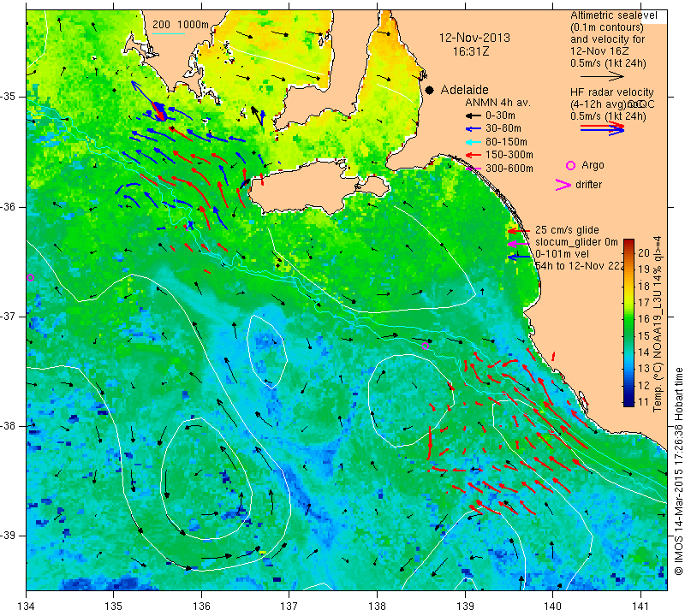
Task: Click the red 150-300m legend arrow
Action: (473, 155)
